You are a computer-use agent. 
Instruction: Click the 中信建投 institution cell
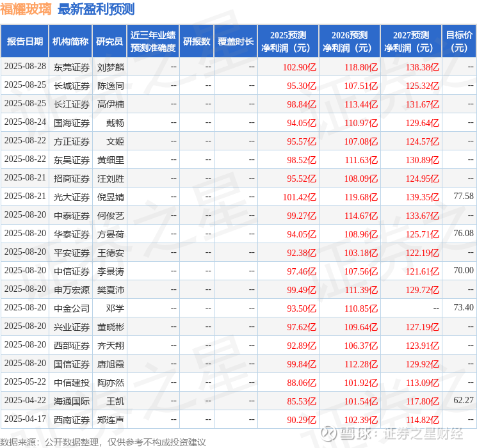point(72,383)
